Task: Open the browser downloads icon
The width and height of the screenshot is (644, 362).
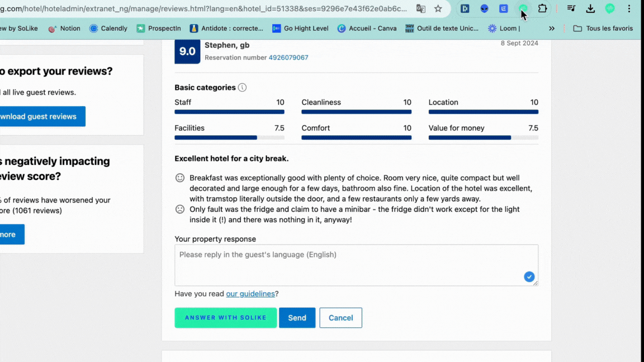Action: [x=590, y=9]
